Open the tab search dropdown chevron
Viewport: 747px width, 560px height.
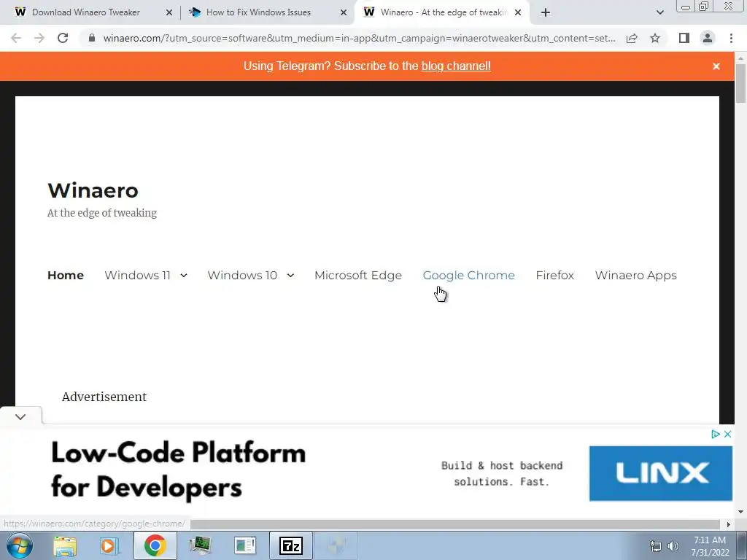pyautogui.click(x=659, y=12)
